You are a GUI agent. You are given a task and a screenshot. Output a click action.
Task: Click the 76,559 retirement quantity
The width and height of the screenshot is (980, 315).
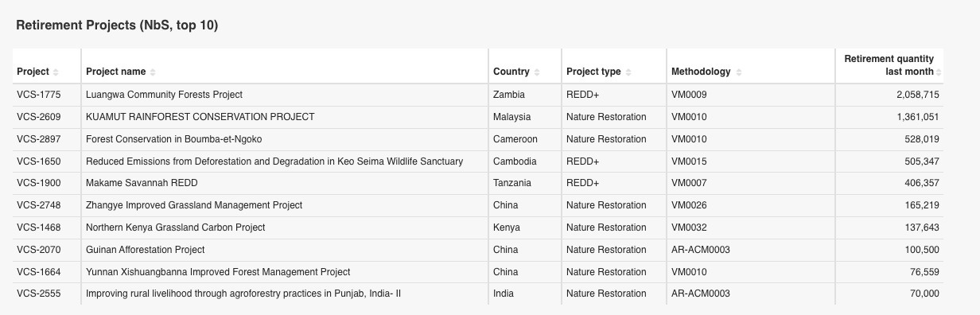click(x=925, y=272)
